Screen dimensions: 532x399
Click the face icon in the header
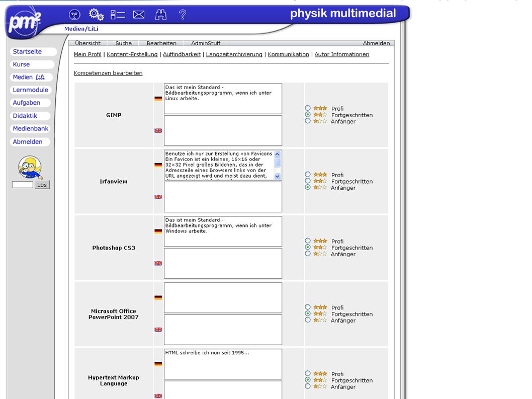pos(74,15)
